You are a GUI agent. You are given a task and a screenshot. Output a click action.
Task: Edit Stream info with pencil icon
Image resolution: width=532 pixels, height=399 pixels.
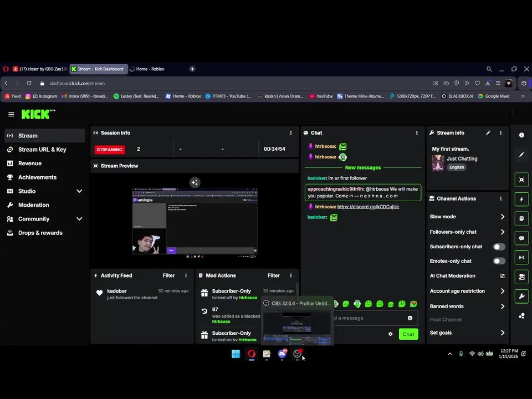click(488, 133)
